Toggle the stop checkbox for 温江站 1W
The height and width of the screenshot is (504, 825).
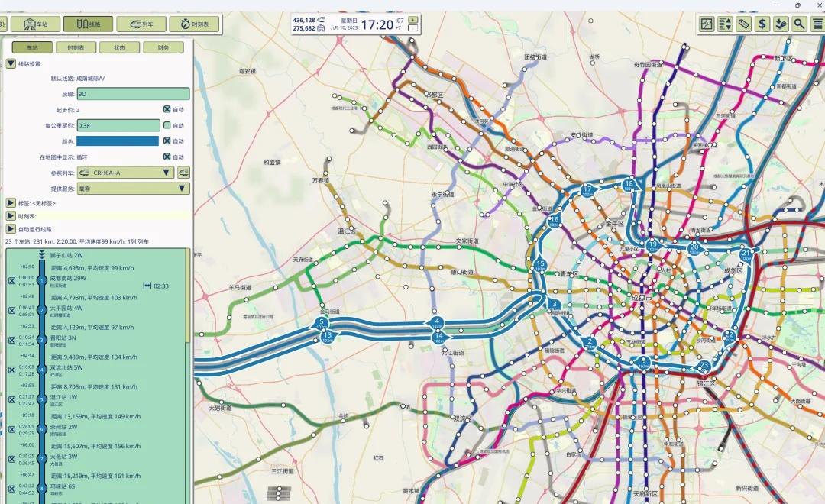click(11, 400)
